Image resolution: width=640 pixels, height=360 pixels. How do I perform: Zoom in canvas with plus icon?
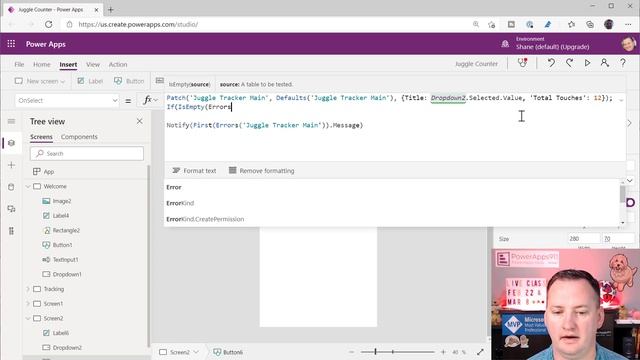[x=443, y=352]
